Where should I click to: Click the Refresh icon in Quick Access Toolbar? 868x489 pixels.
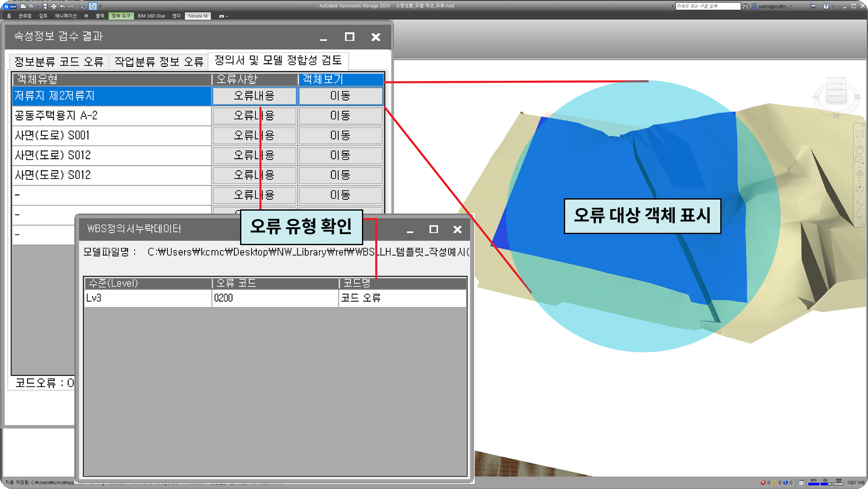84,6
